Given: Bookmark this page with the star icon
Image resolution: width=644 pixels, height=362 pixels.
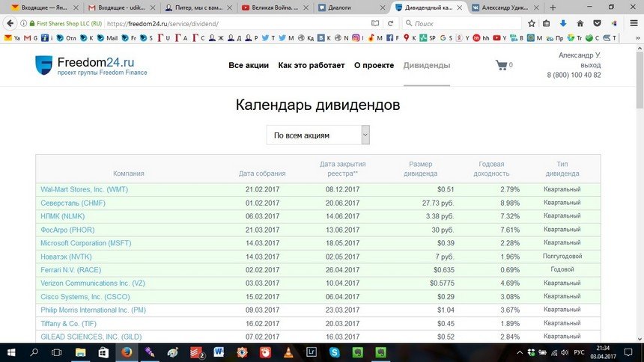Looking at the screenshot, I should (x=532, y=23).
